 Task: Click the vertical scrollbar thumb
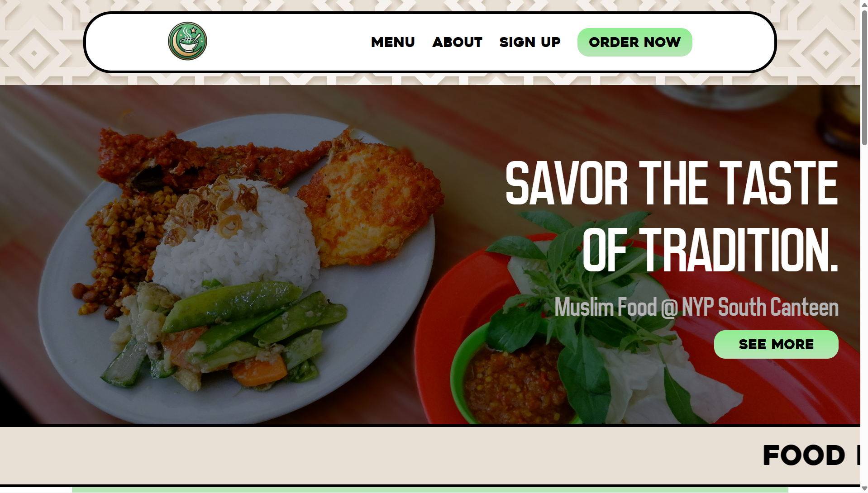(x=864, y=77)
